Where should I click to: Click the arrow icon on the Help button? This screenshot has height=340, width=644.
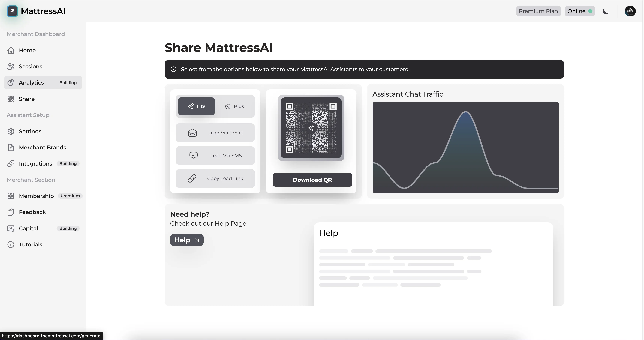pos(197,240)
